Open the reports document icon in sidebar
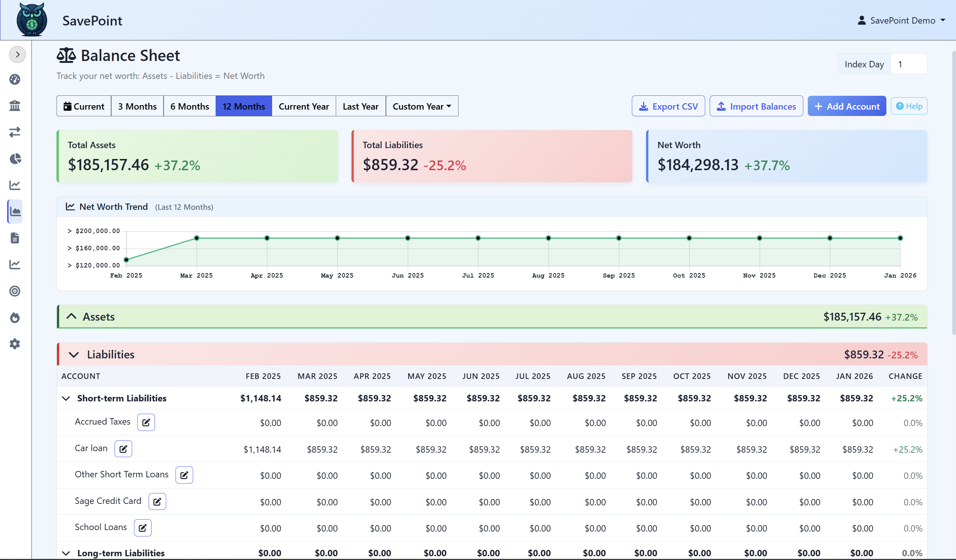 pyautogui.click(x=15, y=238)
